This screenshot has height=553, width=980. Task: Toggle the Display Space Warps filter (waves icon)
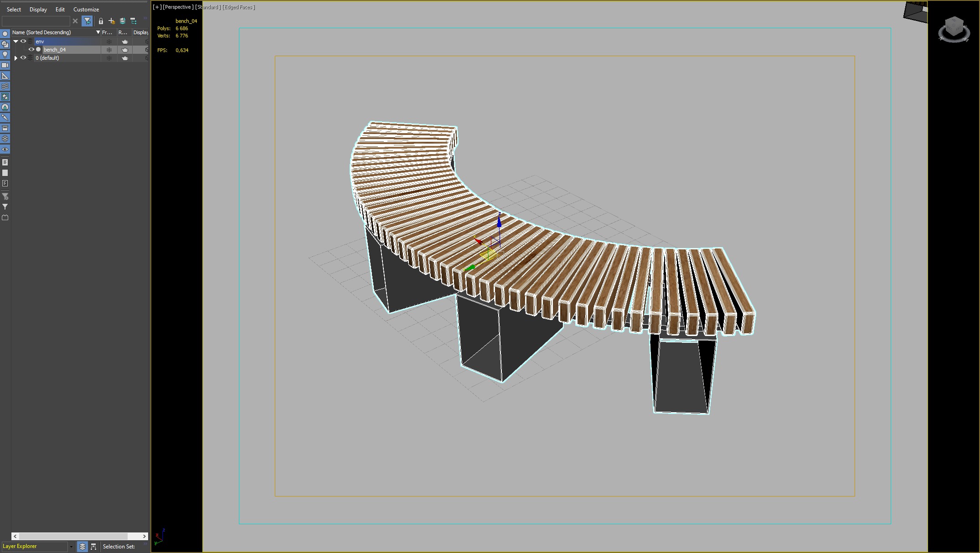[x=5, y=86]
